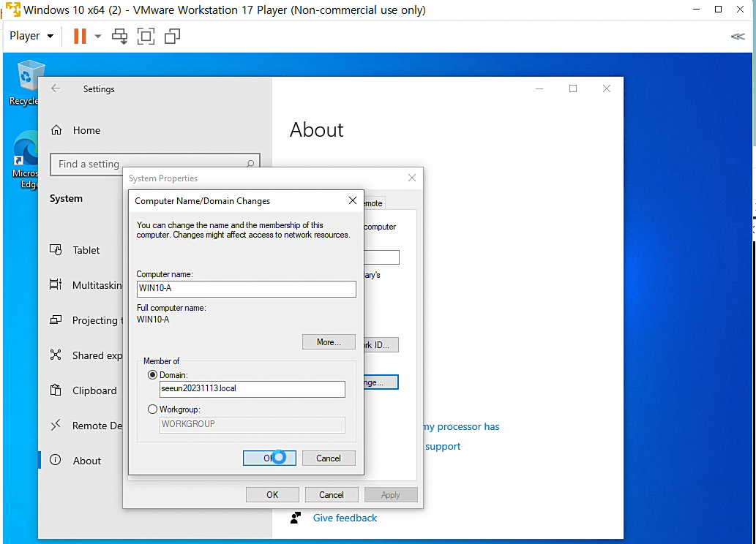The width and height of the screenshot is (756, 544).
Task: Click the Domain name text field
Action: [x=252, y=389]
